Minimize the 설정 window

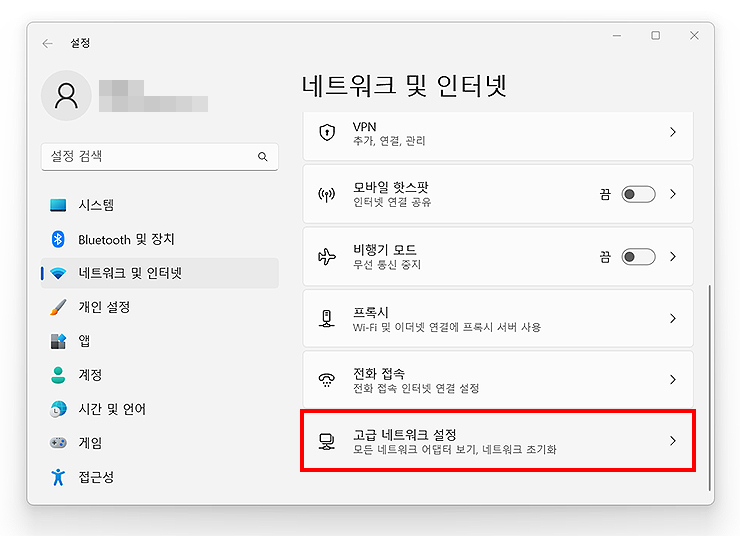(x=617, y=36)
